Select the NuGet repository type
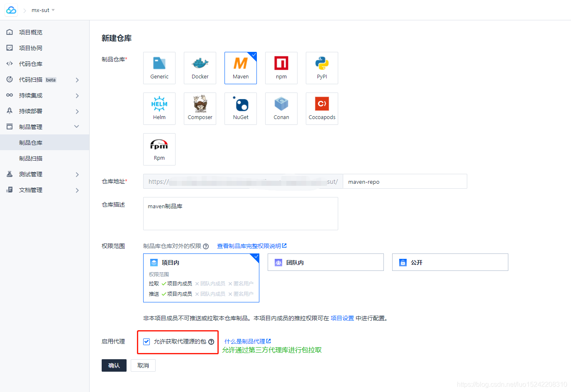Screen dimensions: 571x392 coord(241,109)
